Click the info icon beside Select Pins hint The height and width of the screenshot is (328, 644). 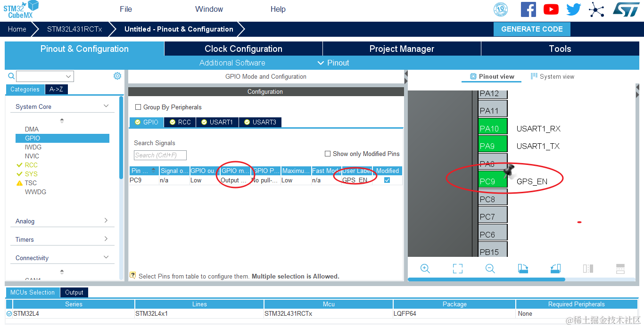click(x=133, y=275)
